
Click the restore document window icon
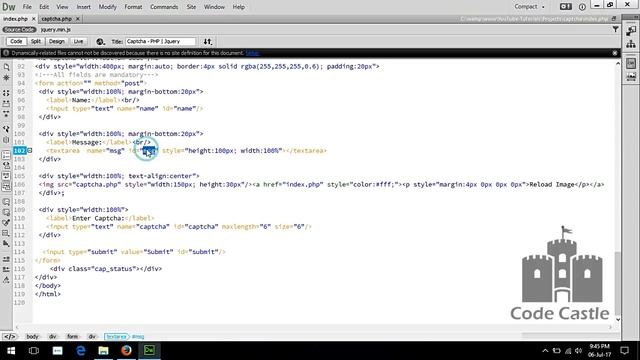click(613, 19)
